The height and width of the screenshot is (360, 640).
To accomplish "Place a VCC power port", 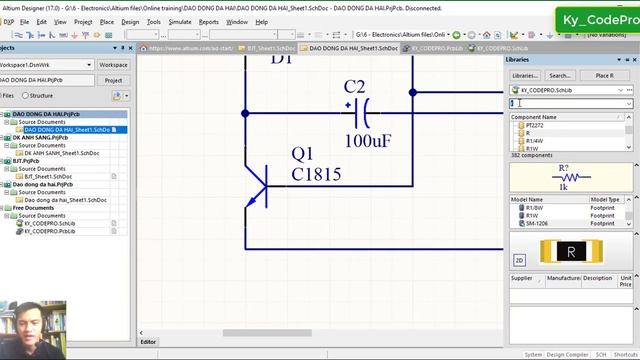I will 85,35.
